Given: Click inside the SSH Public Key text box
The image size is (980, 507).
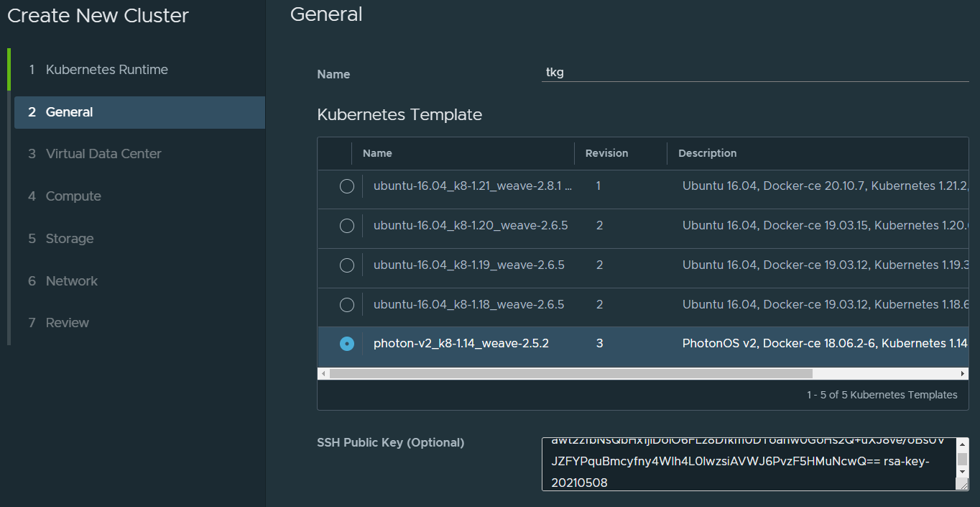Looking at the screenshot, I should (747, 464).
